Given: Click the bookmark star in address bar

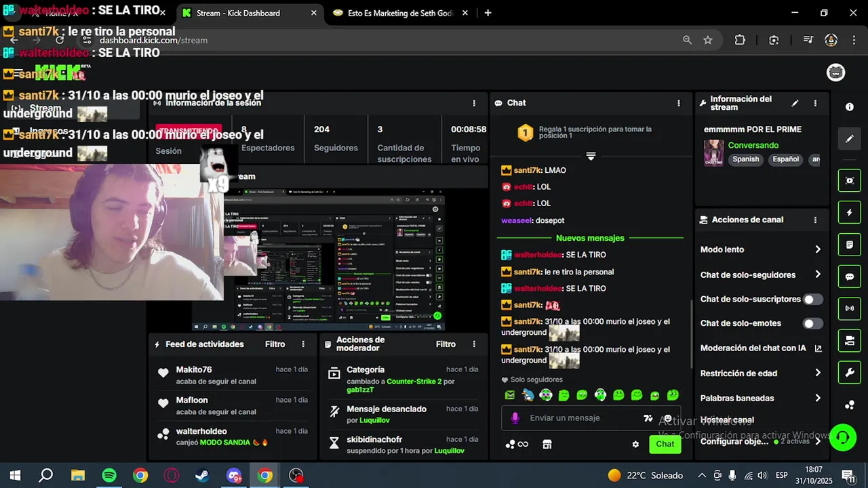Looking at the screenshot, I should pos(708,40).
